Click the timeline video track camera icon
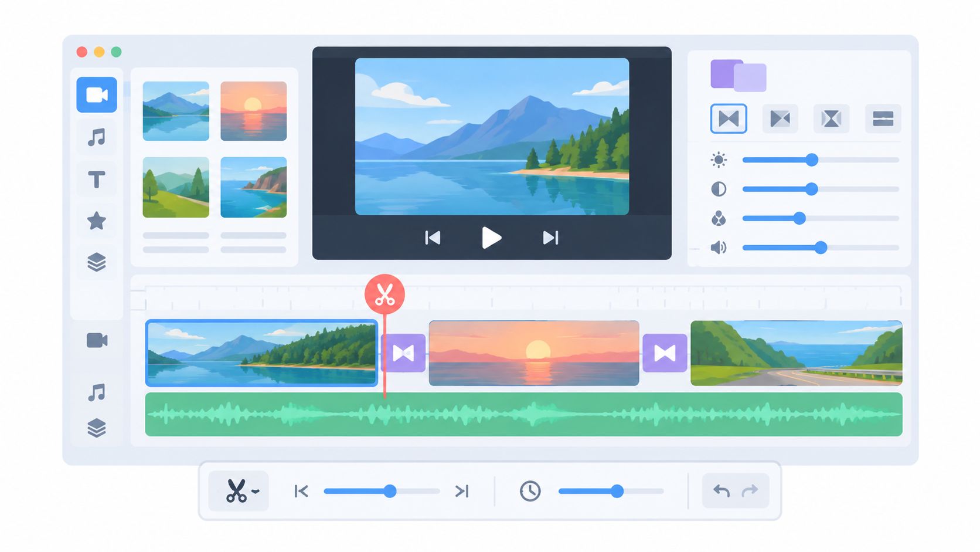Screen dimensions: 980x552 point(97,340)
